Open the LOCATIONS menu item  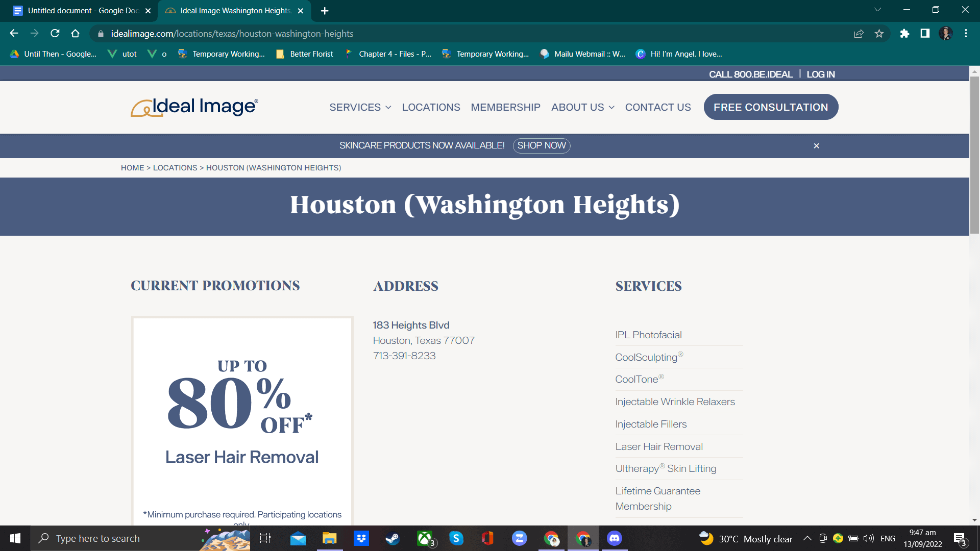[x=431, y=107]
